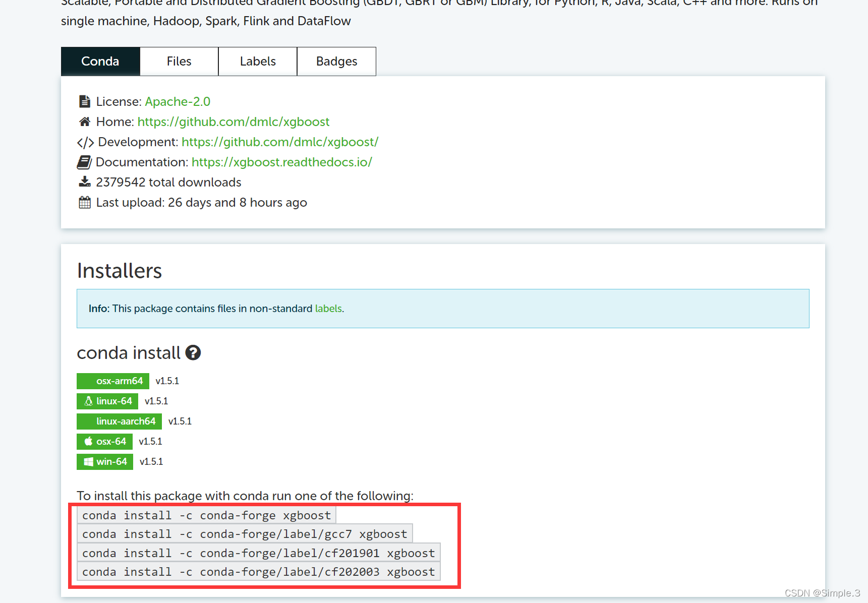Click the 'conda install' subheading text
The width and height of the screenshot is (868, 603).
[x=129, y=352]
